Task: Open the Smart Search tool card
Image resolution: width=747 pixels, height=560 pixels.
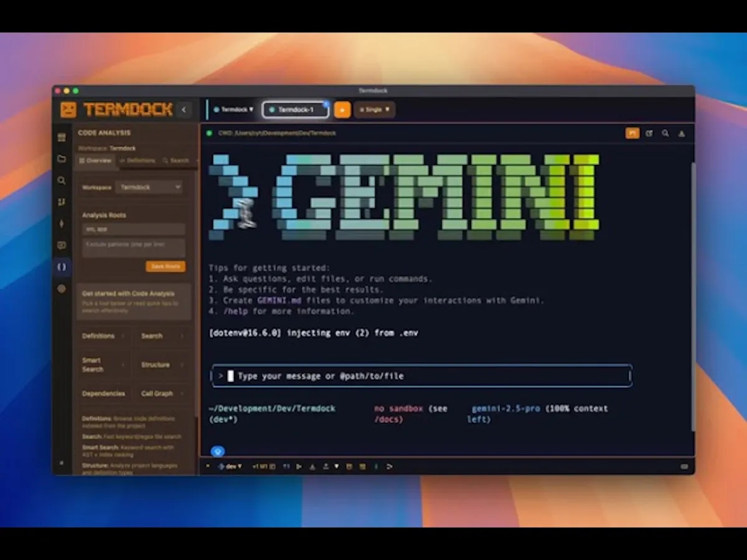Action: 104,365
